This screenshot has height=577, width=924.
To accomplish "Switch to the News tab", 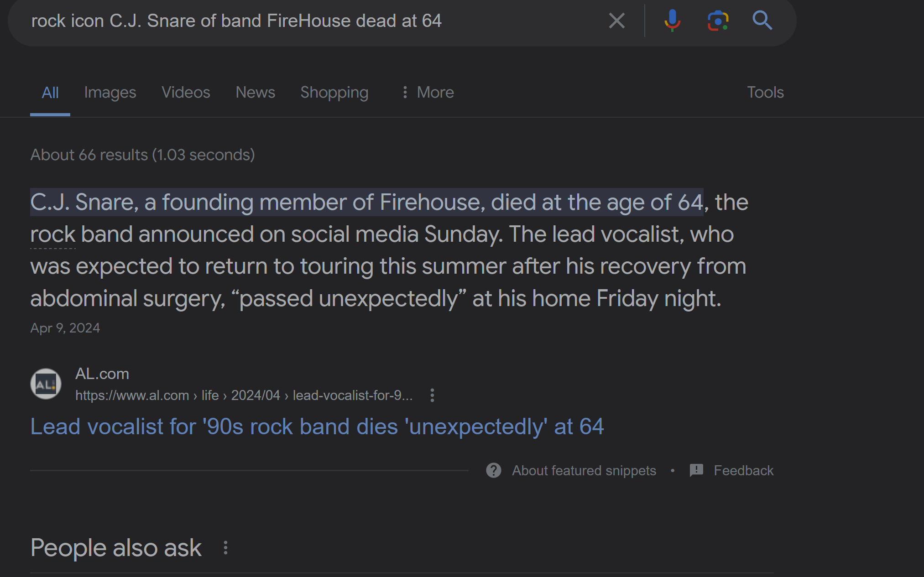I will coord(255,93).
